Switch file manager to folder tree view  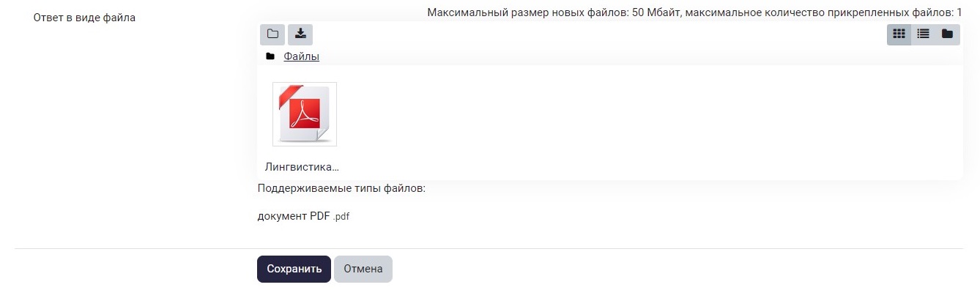point(947,34)
